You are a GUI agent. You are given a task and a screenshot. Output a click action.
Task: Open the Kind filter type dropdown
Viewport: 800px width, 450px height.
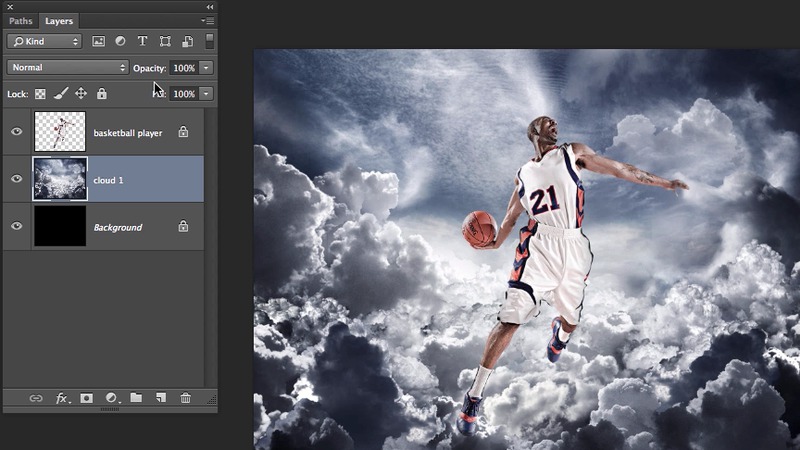[x=44, y=41]
